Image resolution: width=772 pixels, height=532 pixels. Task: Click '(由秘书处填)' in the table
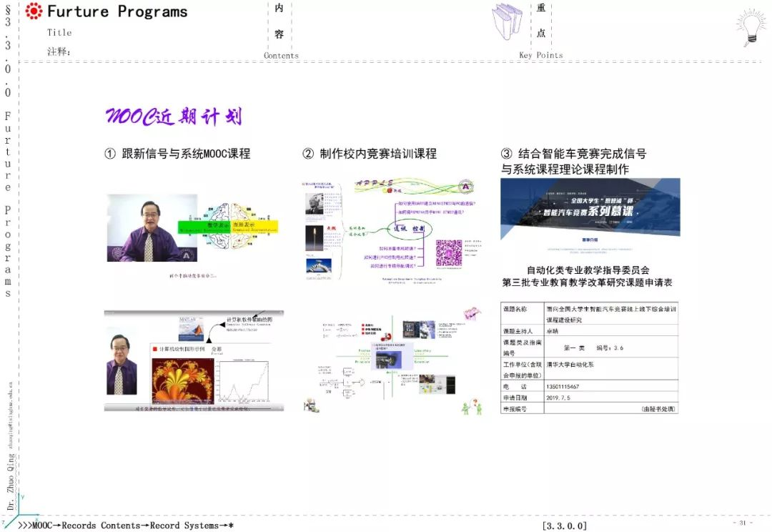coord(658,409)
